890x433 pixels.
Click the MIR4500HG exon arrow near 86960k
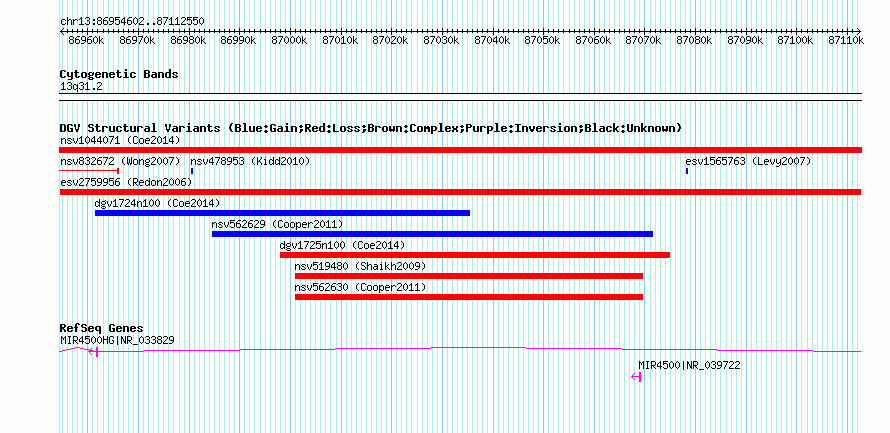[x=94, y=352]
